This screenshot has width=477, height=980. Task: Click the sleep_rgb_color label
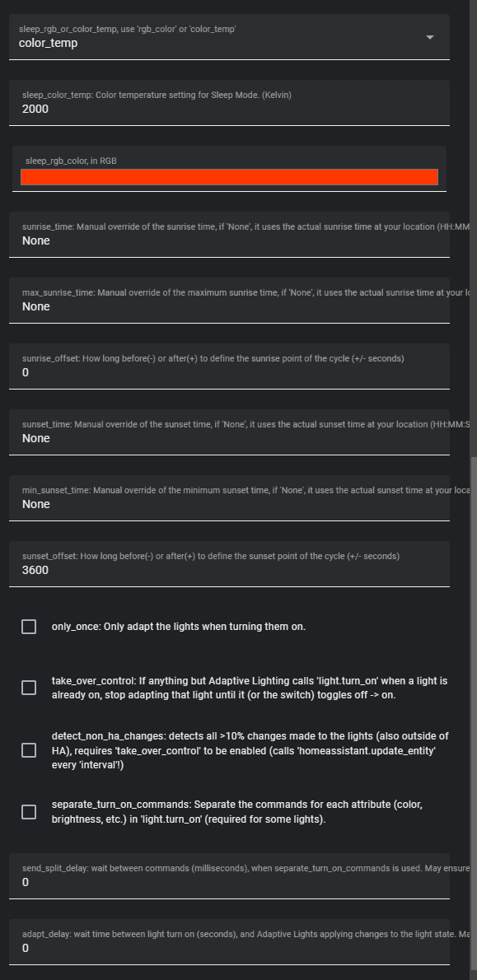coord(70,160)
